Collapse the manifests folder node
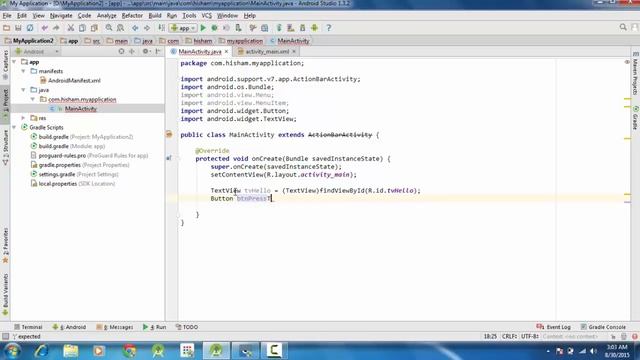 pos(24,71)
